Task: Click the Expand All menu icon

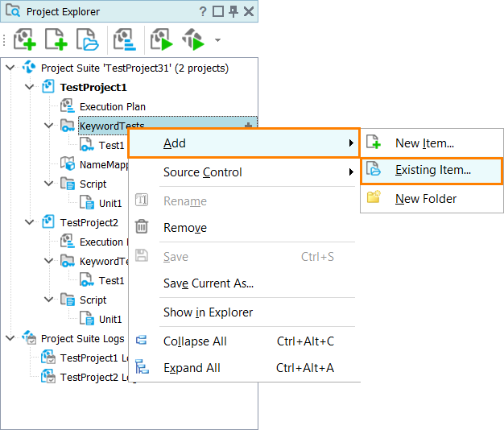Action: [x=142, y=366]
